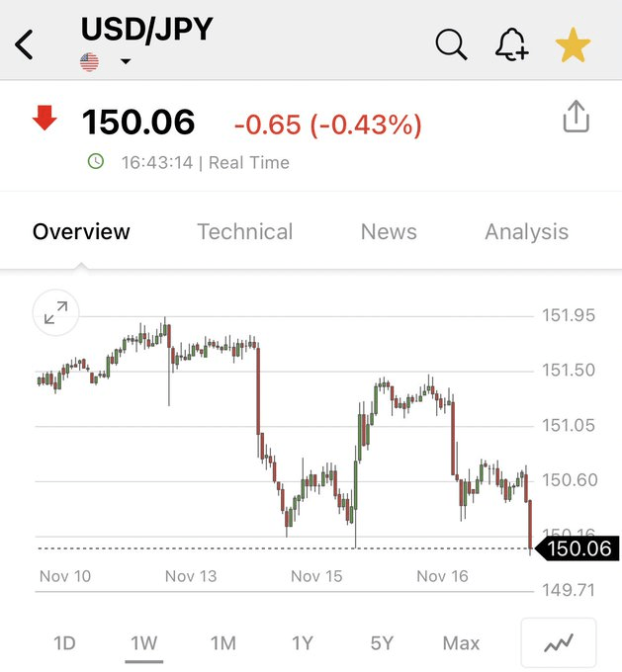Tap the US flag icon

[90, 62]
